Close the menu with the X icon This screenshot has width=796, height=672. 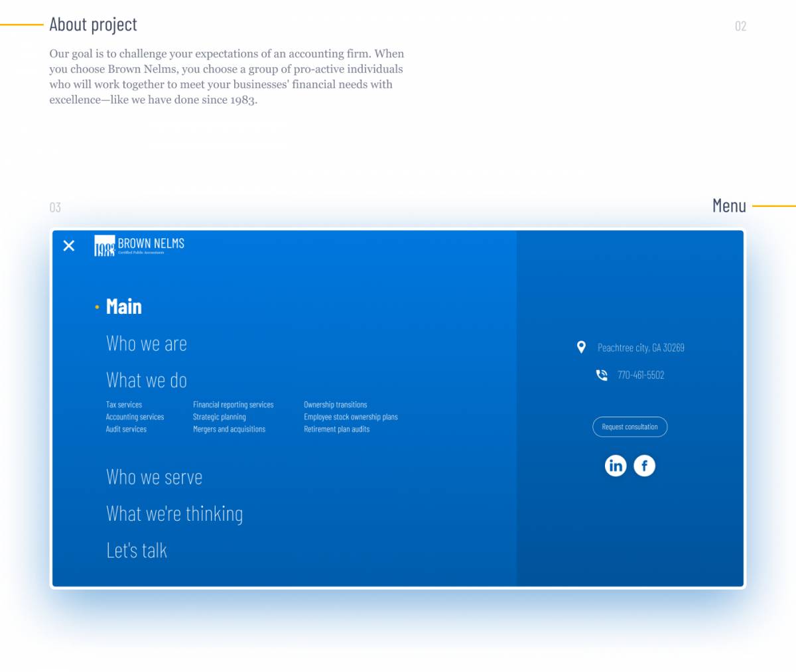click(69, 245)
